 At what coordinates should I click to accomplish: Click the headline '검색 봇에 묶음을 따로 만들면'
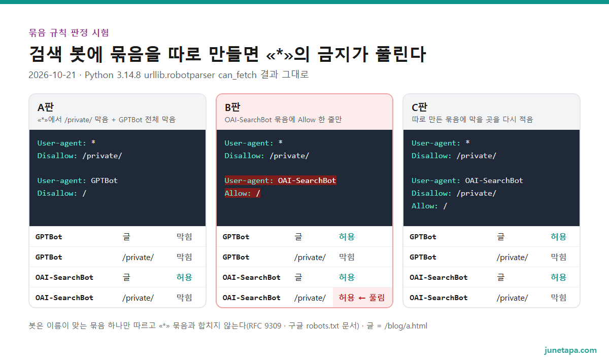pyautogui.click(x=145, y=54)
